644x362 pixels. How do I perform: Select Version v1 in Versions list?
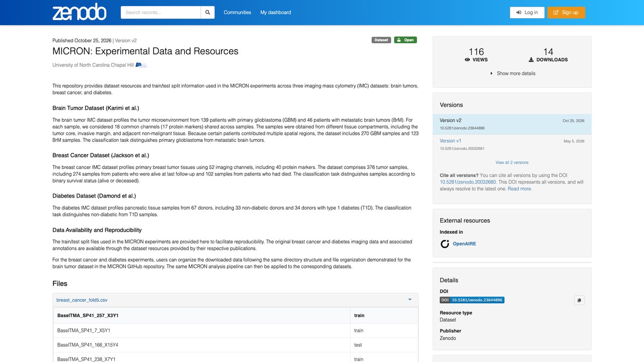pyautogui.click(x=512, y=144)
